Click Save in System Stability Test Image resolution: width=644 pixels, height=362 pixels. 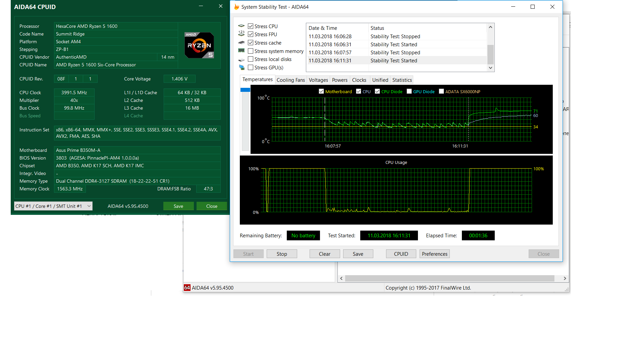pyautogui.click(x=358, y=254)
